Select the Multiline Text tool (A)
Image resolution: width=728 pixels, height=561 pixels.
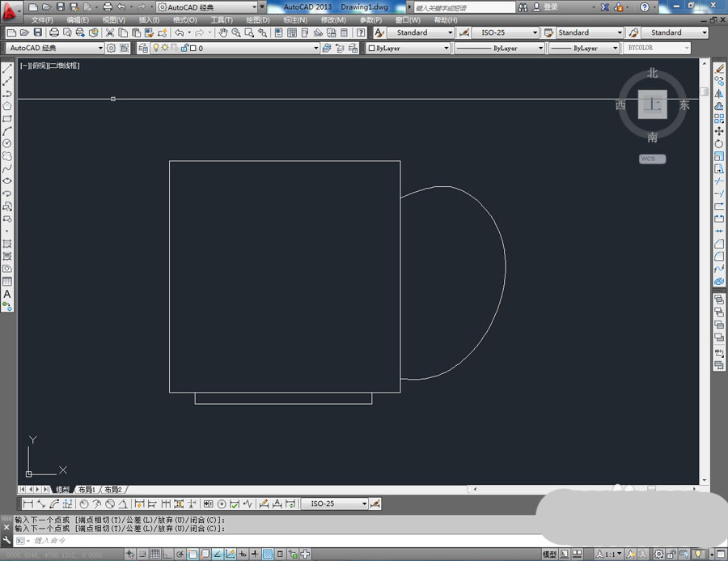[x=7, y=294]
